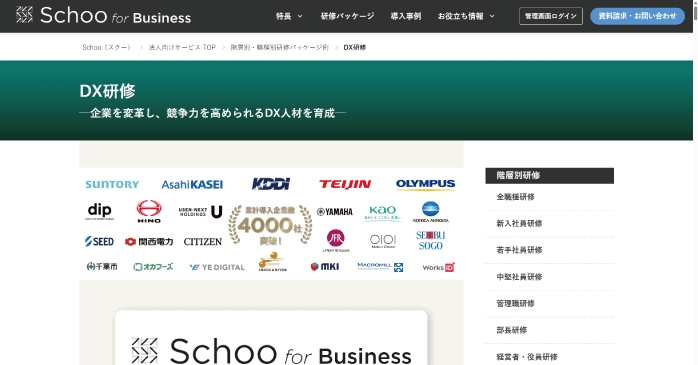Viewport: 698px width, 365px height.
Task: Click the Konica Minolta logo
Action: pos(430,212)
